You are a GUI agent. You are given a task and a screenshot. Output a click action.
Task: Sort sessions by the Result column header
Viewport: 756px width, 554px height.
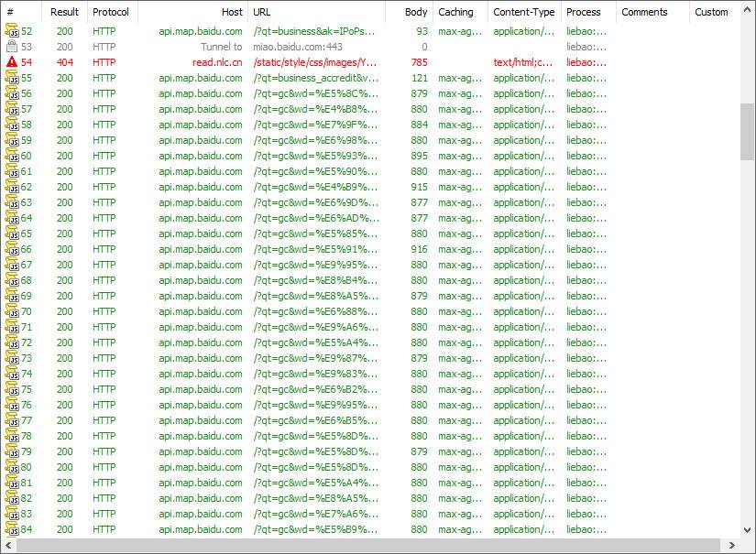(64, 12)
